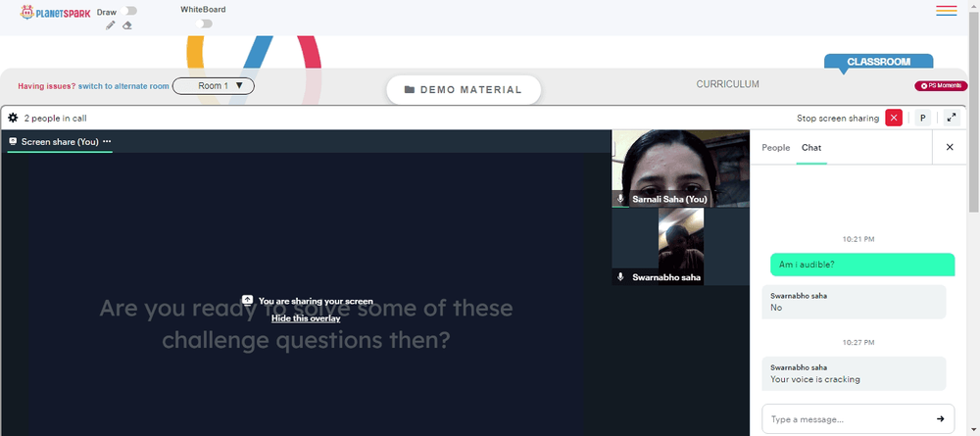Click the 10:21 PM timestamp
Viewport: 980px width, 436px height.
[x=858, y=239]
